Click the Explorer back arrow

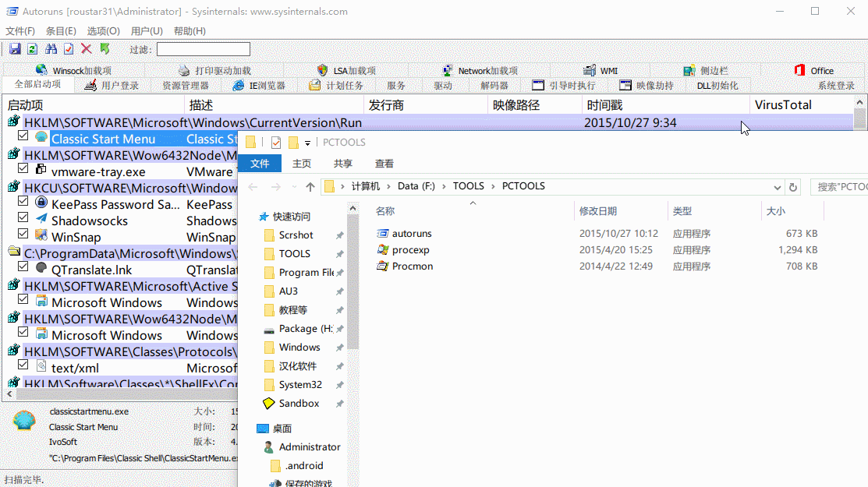[x=253, y=187]
